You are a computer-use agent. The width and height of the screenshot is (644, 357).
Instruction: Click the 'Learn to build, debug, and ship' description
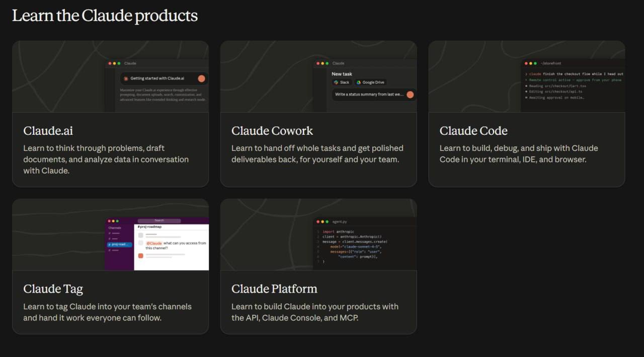point(518,154)
